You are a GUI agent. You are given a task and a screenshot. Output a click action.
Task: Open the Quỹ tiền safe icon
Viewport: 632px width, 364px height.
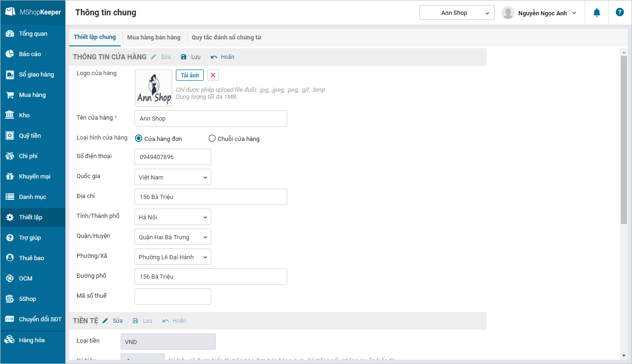[10, 136]
